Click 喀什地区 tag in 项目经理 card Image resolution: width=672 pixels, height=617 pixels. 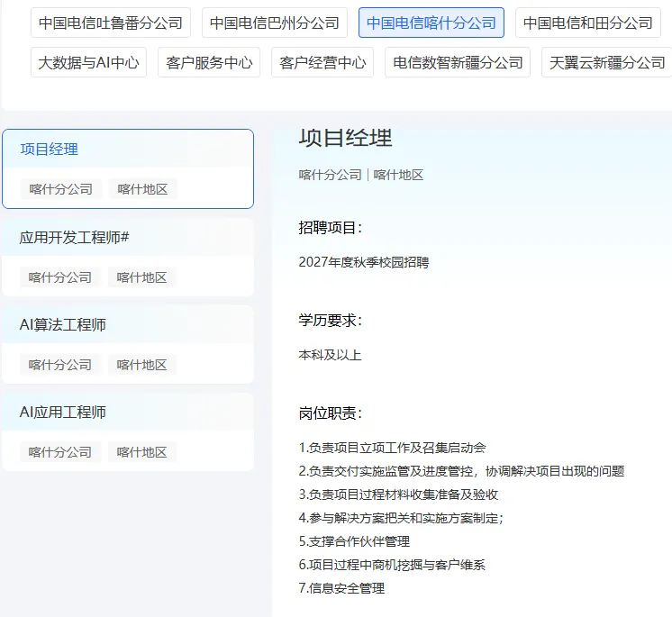coord(142,189)
